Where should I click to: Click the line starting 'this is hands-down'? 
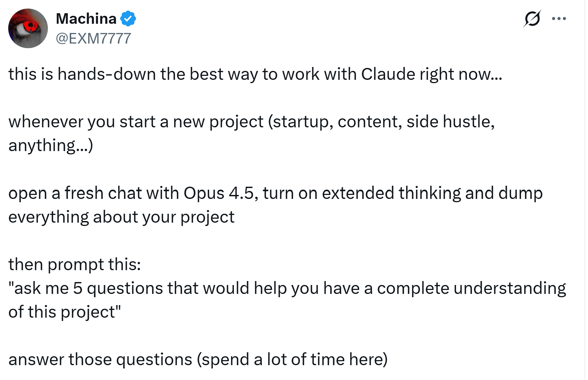(255, 74)
